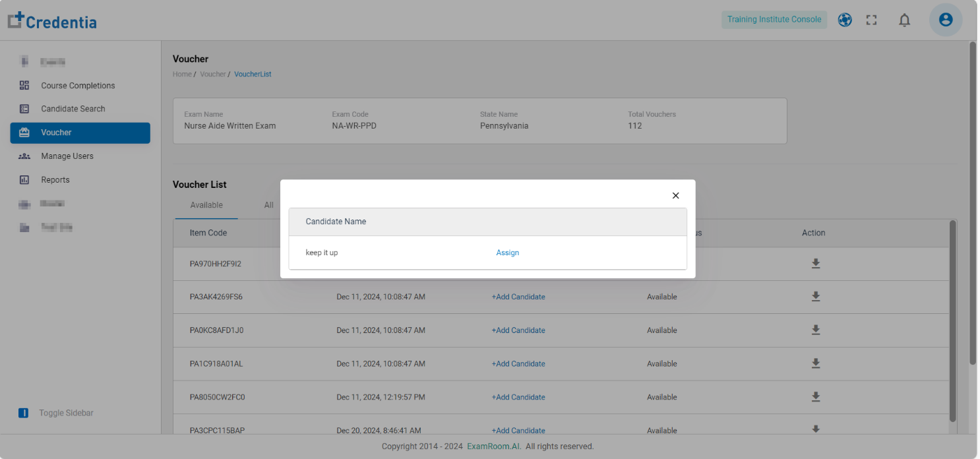Assign voucher to keep it up
Screen dimensions: 980x459
click(507, 253)
